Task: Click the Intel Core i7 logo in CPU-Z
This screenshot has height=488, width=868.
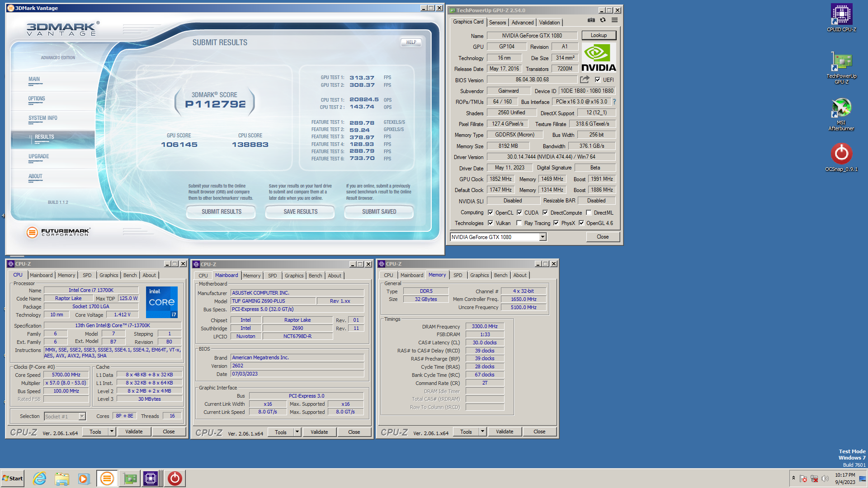Action: [x=162, y=302]
